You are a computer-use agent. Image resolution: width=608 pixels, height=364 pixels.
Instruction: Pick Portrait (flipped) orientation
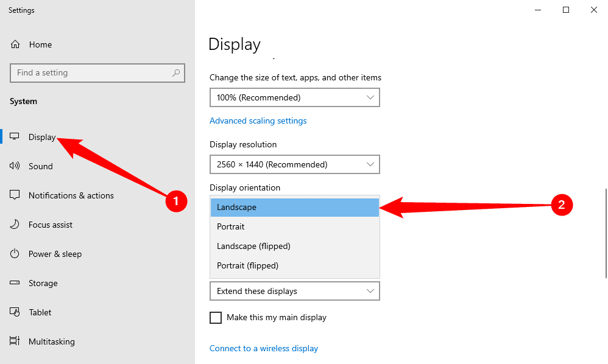click(247, 265)
